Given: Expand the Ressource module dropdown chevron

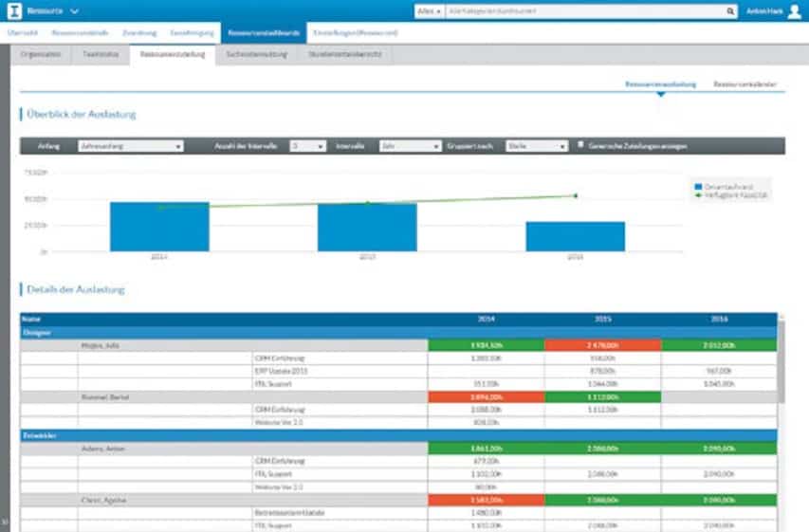Looking at the screenshot, I should (x=74, y=11).
